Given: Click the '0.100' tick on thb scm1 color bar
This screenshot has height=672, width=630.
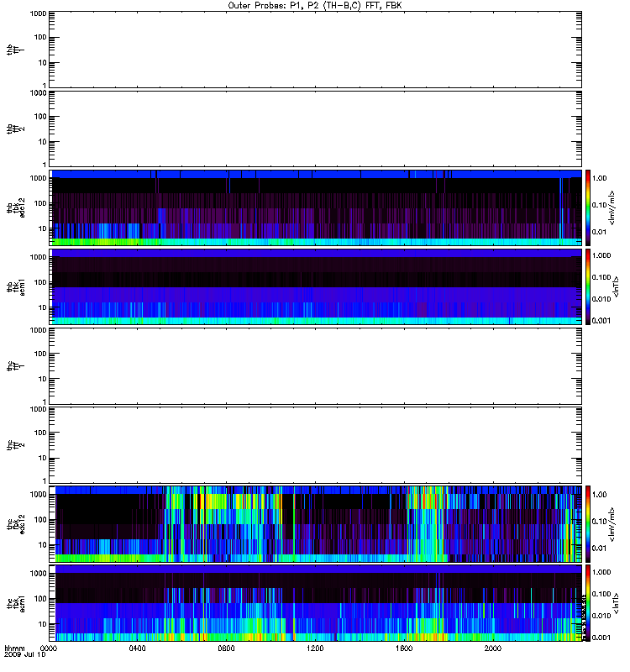Looking at the screenshot, I should click(601, 277).
